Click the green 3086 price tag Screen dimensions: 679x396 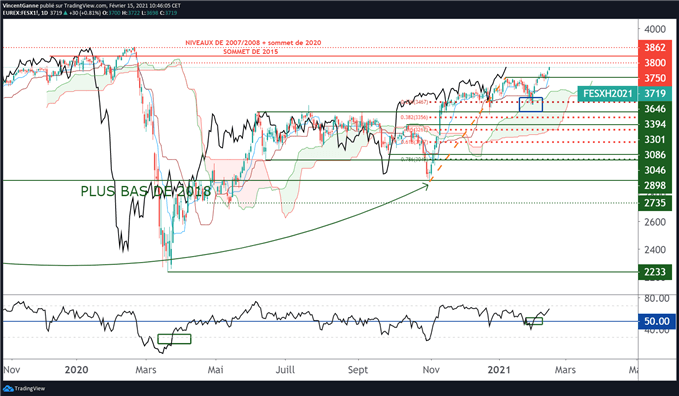655,155
